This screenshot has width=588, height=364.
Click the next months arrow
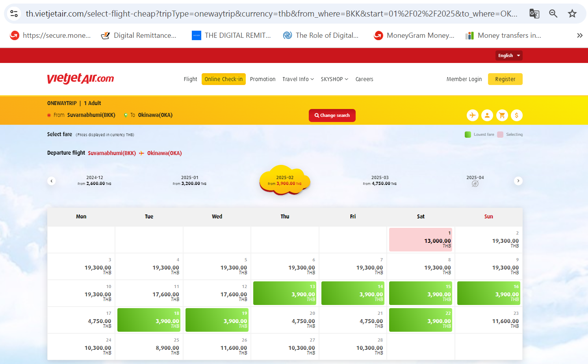(x=518, y=181)
